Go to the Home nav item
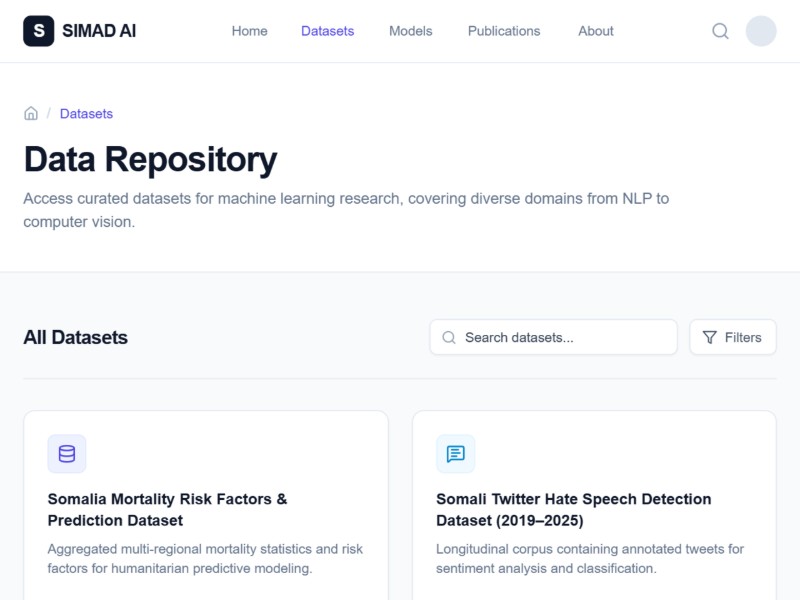This screenshot has width=800, height=600. pyautogui.click(x=249, y=31)
